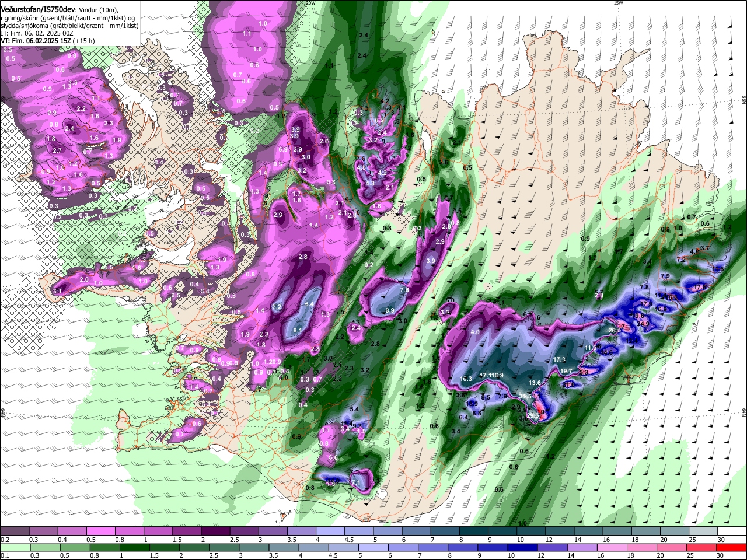
Task: Click the '5.4' precipitation value on the map
Action: click(354, 409)
